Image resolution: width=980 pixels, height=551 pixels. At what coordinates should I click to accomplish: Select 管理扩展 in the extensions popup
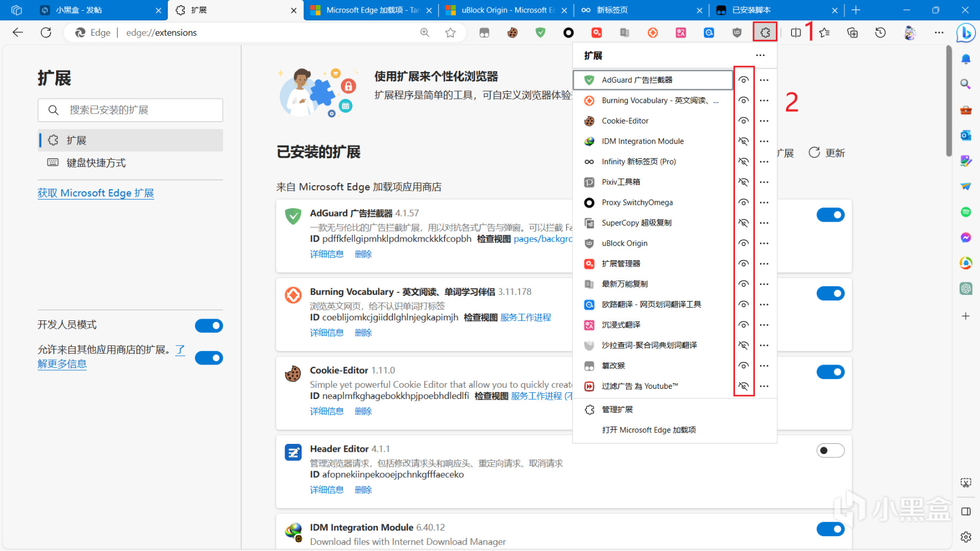coord(675,409)
